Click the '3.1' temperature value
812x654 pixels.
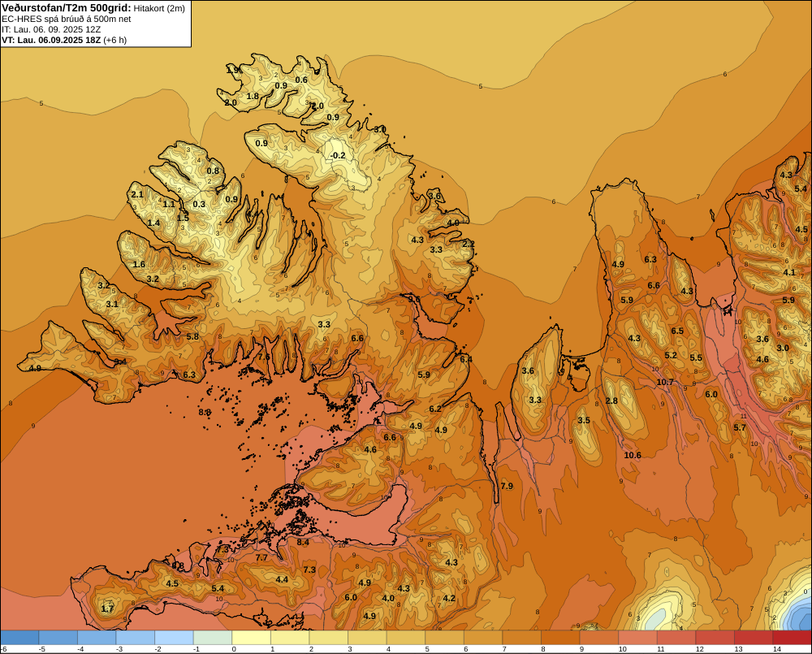coord(112,304)
